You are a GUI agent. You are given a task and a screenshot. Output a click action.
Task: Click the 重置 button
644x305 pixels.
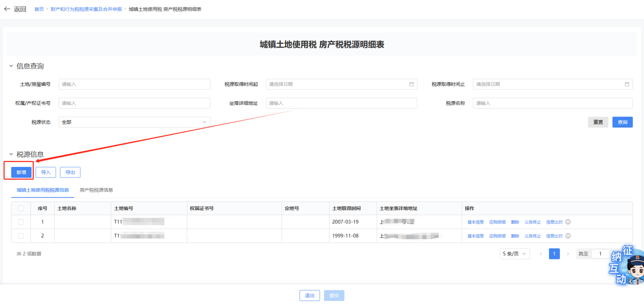(x=598, y=122)
